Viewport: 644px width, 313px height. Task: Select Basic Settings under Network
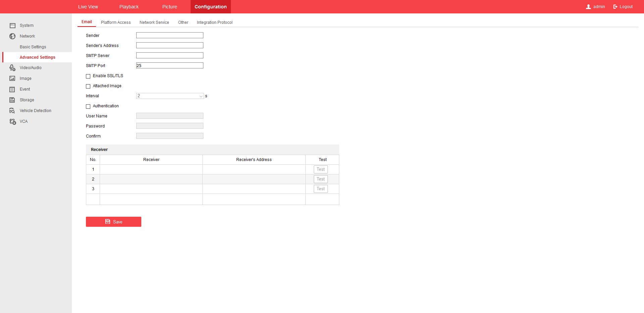point(33,47)
